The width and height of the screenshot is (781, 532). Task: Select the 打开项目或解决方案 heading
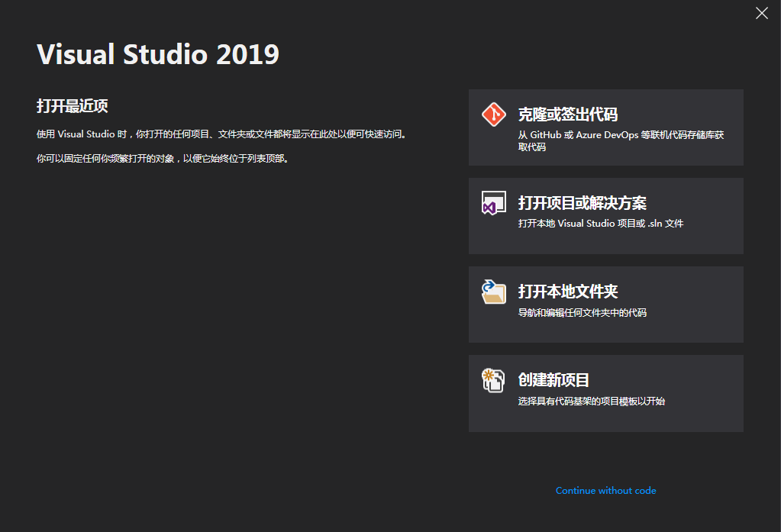click(583, 203)
